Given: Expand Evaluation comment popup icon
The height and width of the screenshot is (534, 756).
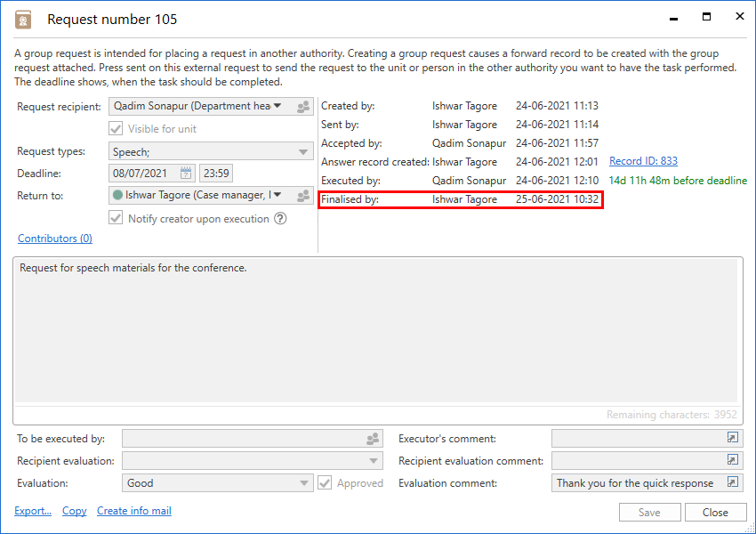Looking at the screenshot, I should (733, 483).
